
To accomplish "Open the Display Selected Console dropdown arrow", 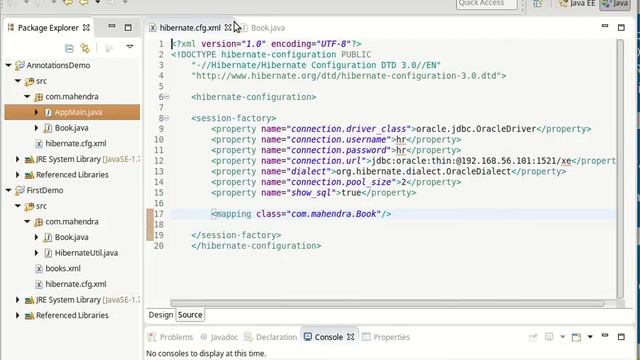I will pyautogui.click(x=562, y=337).
